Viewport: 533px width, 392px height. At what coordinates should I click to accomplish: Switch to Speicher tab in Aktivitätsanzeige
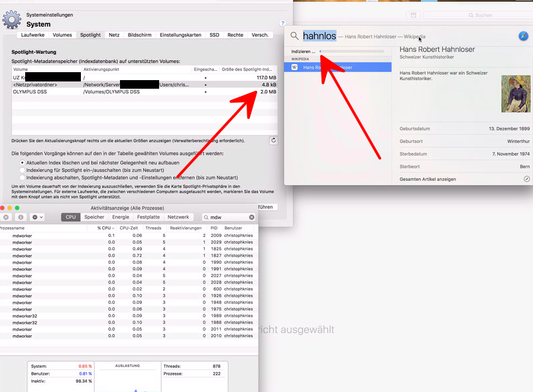pos(94,217)
